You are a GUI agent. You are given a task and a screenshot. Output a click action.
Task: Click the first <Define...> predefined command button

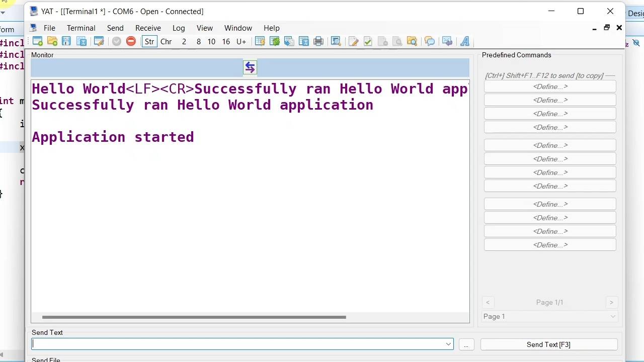click(x=550, y=86)
